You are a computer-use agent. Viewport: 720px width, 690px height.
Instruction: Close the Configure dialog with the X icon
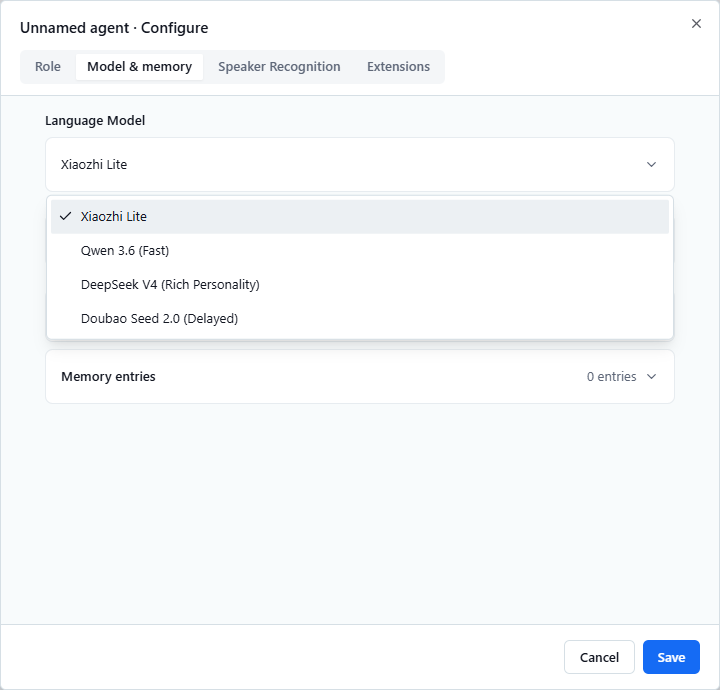[696, 23]
